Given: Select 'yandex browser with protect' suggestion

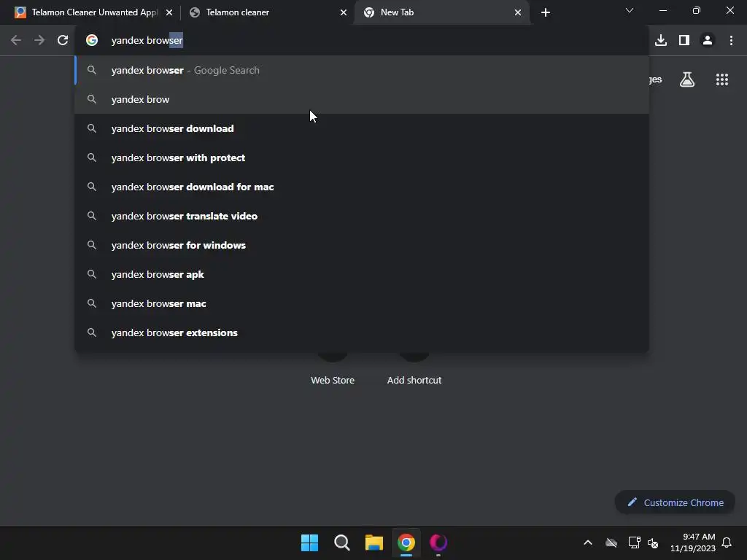Looking at the screenshot, I should tap(362, 157).
